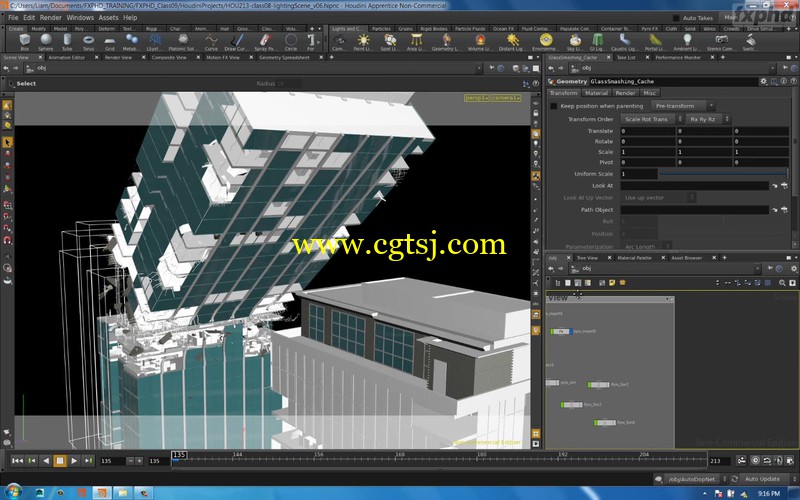Jump to the first frame

(x=17, y=461)
